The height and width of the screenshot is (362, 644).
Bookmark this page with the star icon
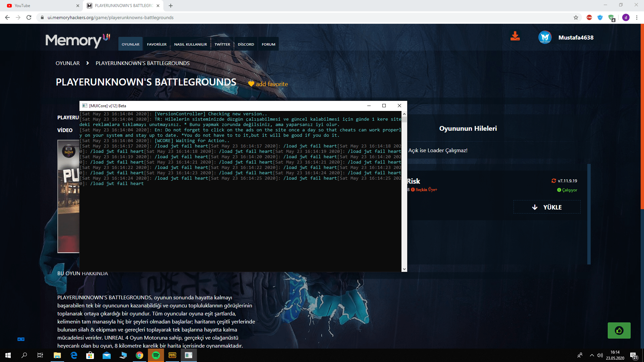pos(576,17)
